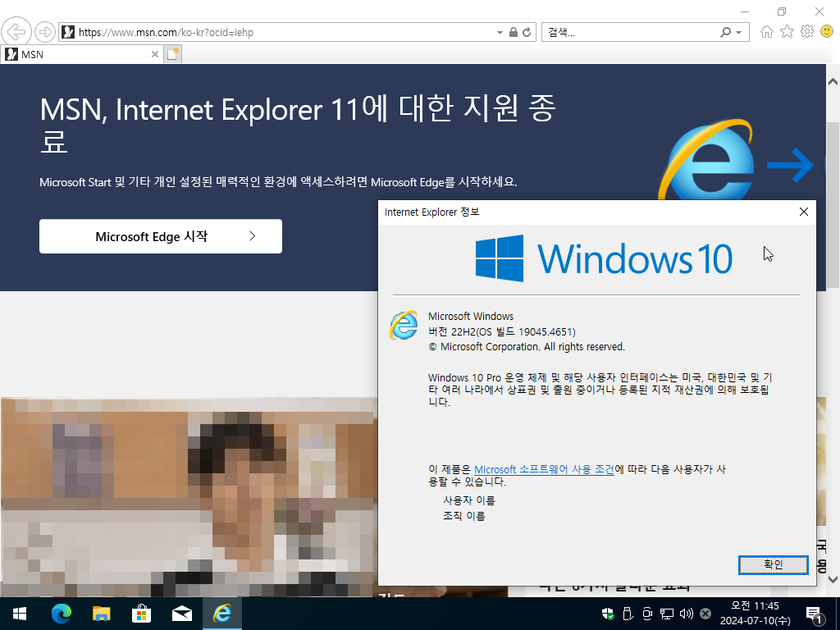Open Mail app from the taskbar
Screen dimensions: 840x630
click(x=181, y=614)
